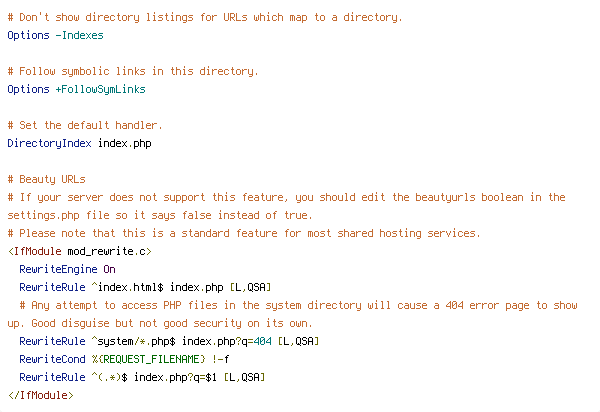Click the opening '<IfModule mod_rewrite.c>' tag

point(80,251)
